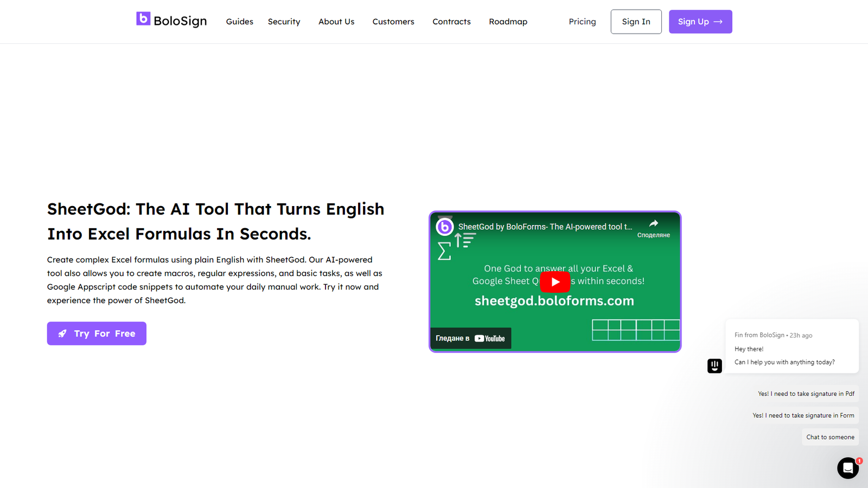Click the SheetGod main headline text

click(x=216, y=221)
